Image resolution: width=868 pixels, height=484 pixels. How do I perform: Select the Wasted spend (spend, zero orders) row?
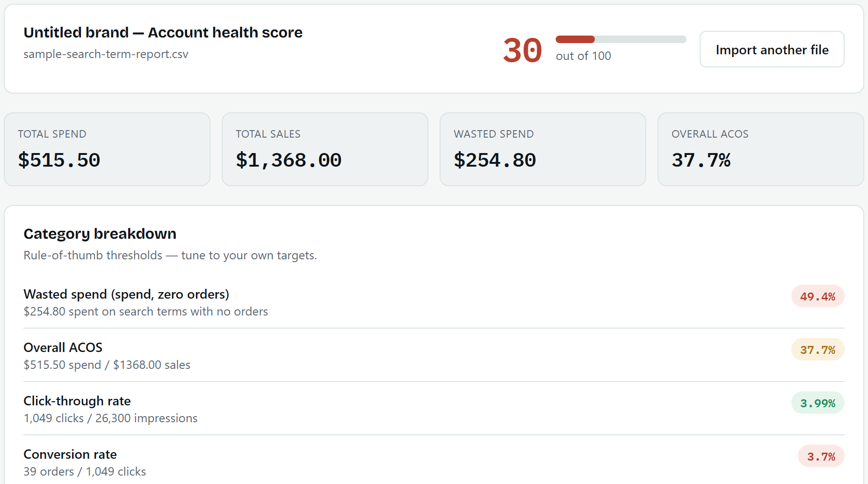click(x=434, y=302)
